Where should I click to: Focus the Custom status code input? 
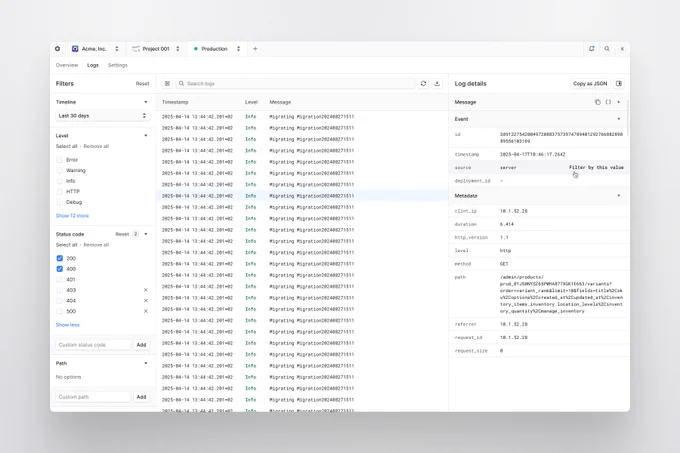coord(93,345)
